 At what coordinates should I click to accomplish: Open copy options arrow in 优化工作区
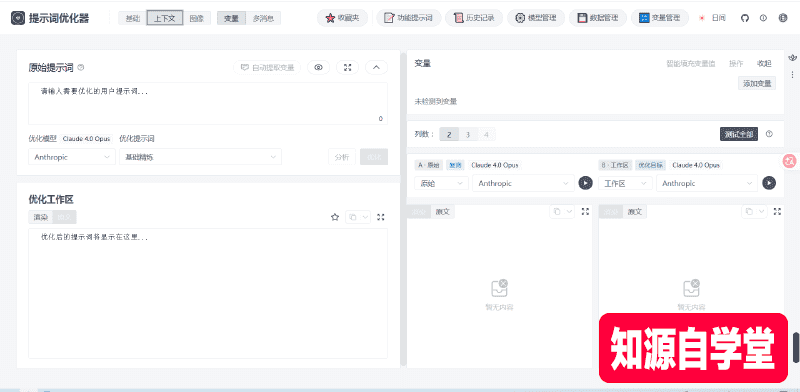coord(365,217)
